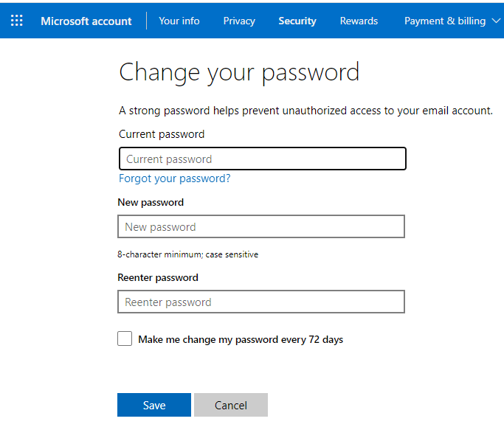Focus the Current password field

click(263, 159)
